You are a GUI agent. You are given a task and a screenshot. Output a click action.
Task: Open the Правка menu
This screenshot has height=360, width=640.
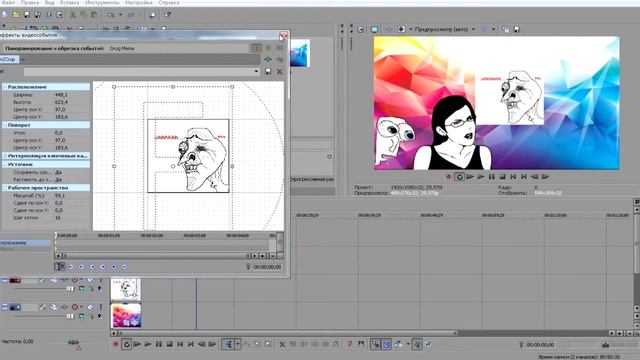(x=29, y=2)
